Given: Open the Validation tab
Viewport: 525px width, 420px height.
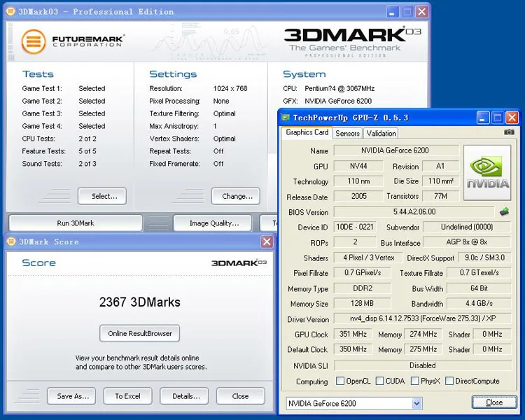Looking at the screenshot, I should point(381,133).
